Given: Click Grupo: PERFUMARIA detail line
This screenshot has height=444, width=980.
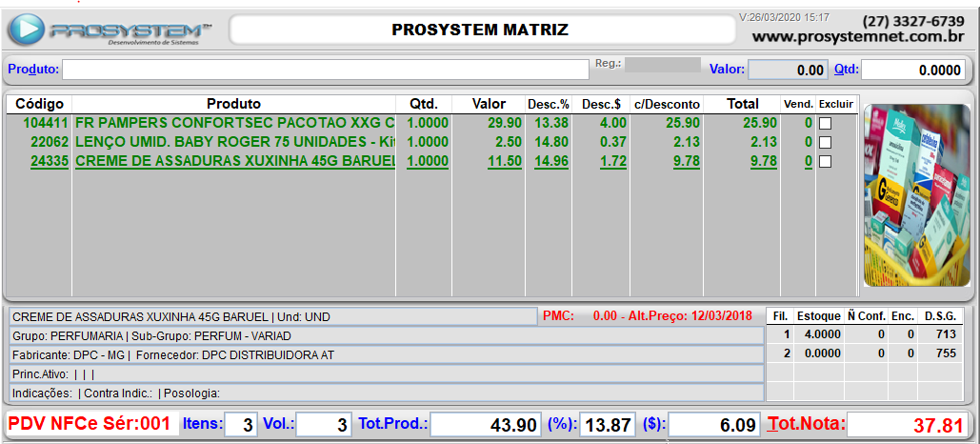Looking at the screenshot, I should point(387,335).
